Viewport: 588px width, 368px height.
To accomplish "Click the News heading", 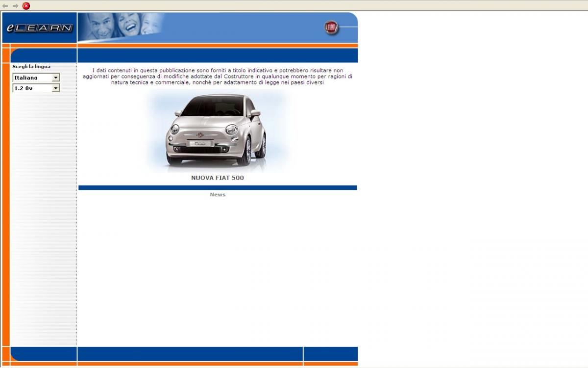I will coord(218,195).
